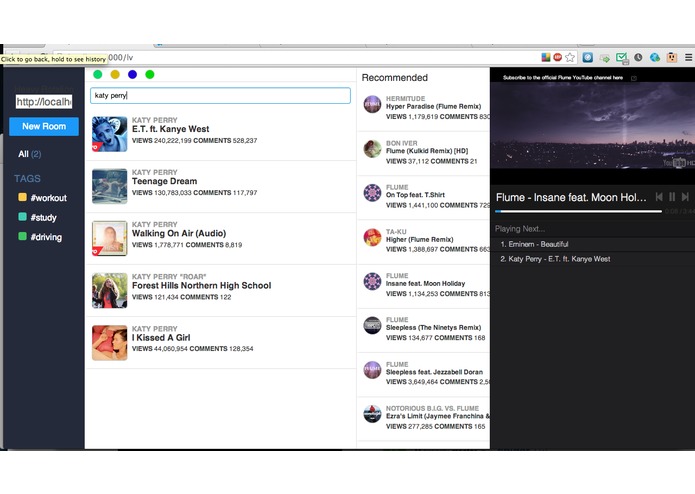The height and width of the screenshot is (494, 695).
Task: Skip to previous track in player
Action: [659, 197]
